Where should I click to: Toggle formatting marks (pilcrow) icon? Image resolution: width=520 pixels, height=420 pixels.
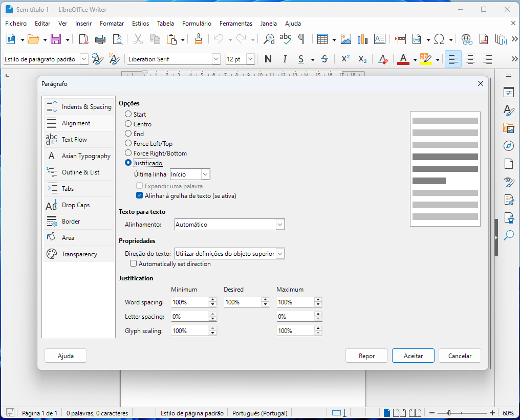[x=302, y=39]
